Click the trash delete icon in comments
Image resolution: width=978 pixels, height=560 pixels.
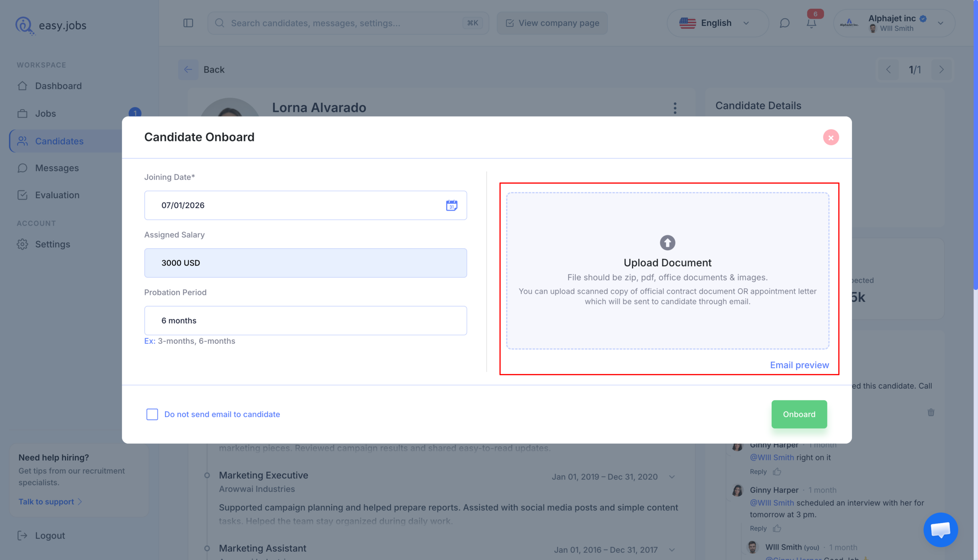[930, 412]
